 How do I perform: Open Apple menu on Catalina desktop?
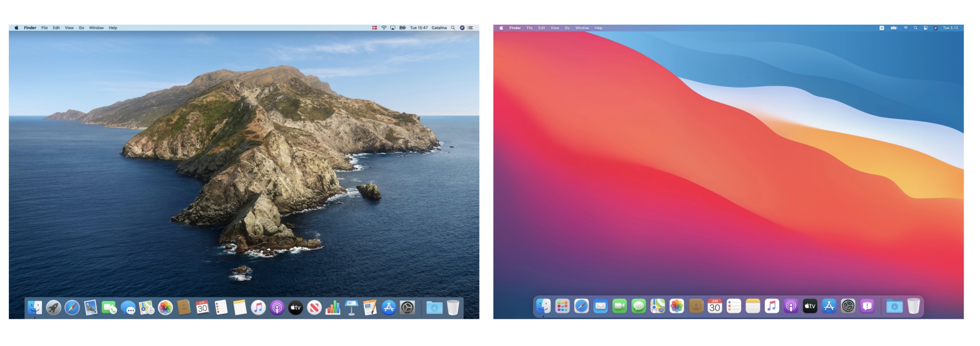16,28
